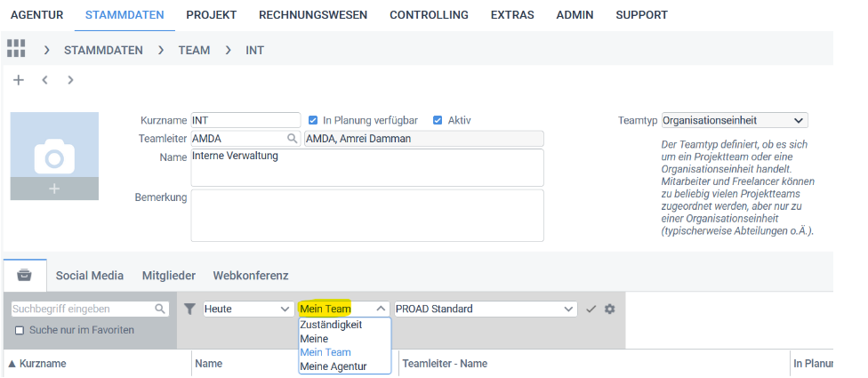The width and height of the screenshot is (868, 378).
Task: Expand the Heute date filter dropdown
Action: (x=248, y=309)
